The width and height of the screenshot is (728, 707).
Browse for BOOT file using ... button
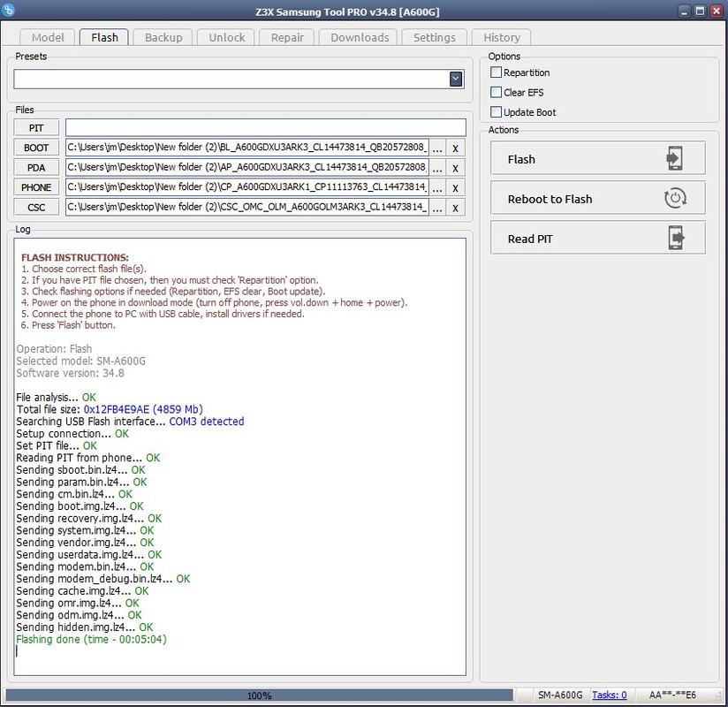coord(437,148)
